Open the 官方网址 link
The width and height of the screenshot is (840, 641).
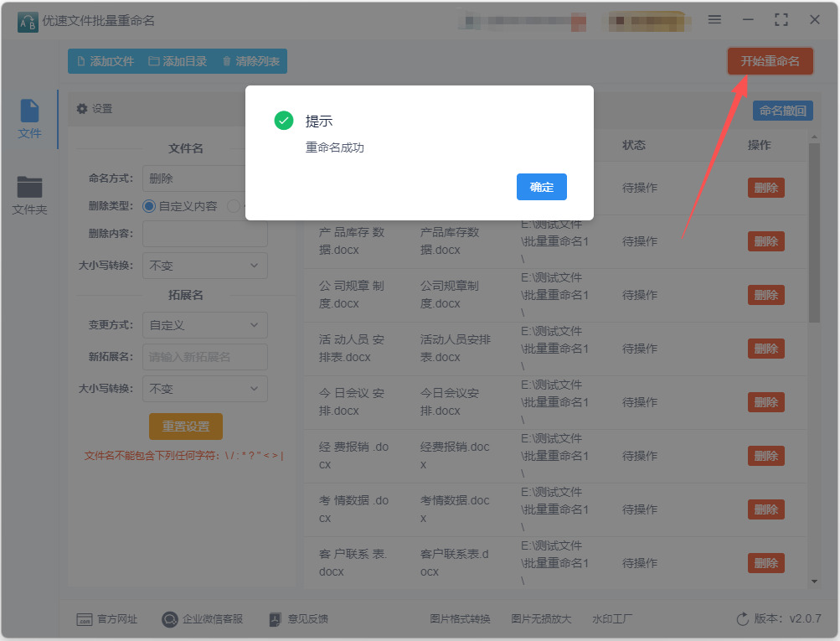coord(107,619)
